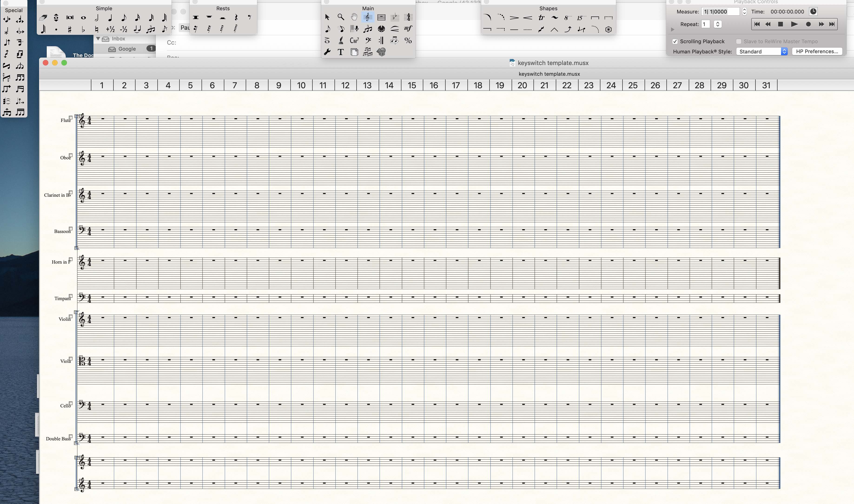Select the Zoom magnifier tool in Main palette

pyautogui.click(x=341, y=17)
